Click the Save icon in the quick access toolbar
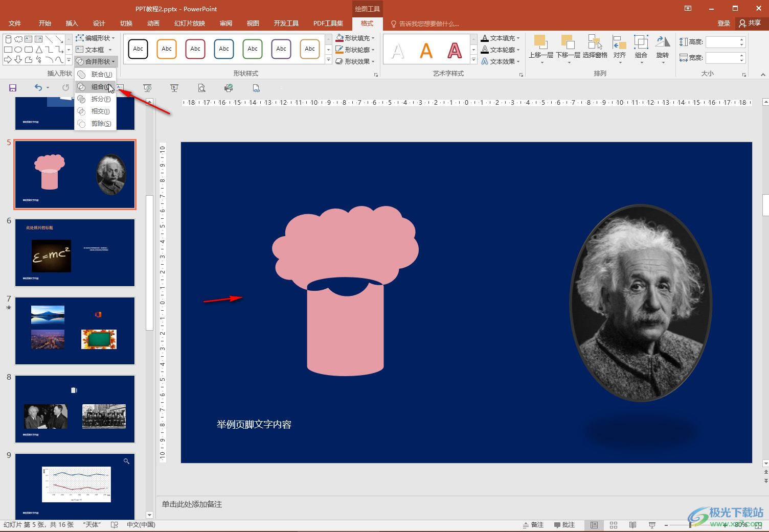 [13, 88]
